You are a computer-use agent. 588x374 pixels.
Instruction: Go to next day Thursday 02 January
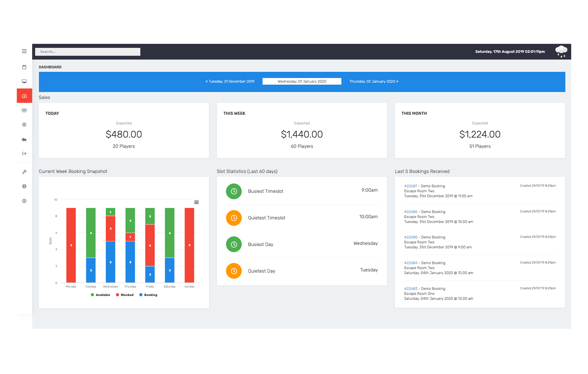tap(374, 82)
